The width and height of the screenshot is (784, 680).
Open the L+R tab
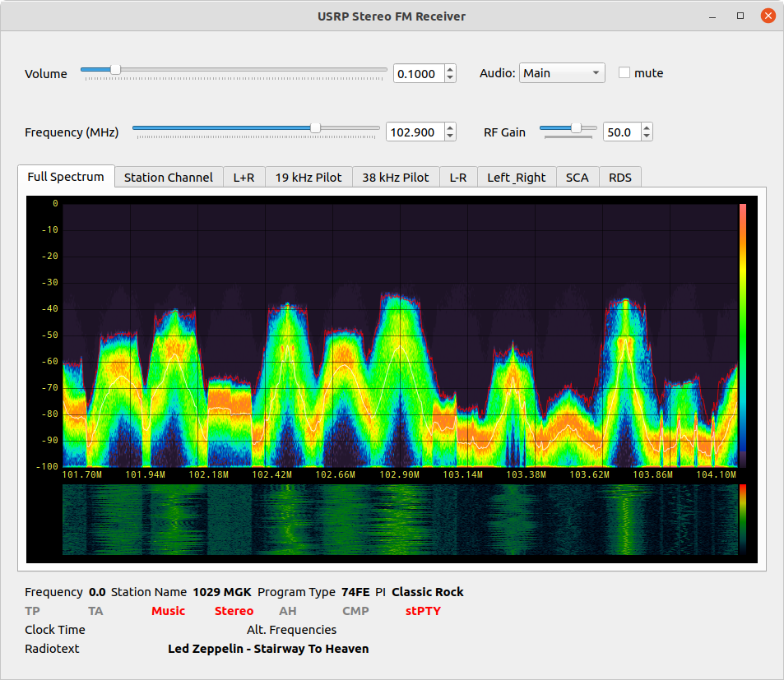coord(244,178)
